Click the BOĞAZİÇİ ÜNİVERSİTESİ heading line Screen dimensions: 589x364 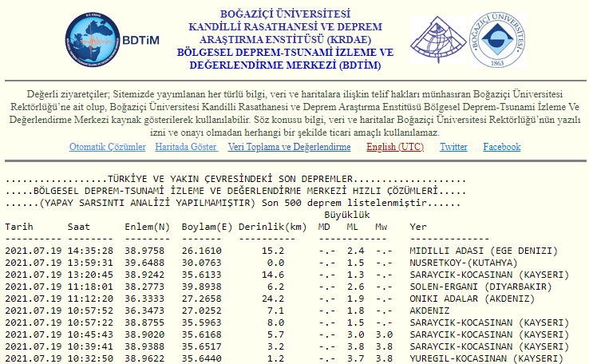point(285,14)
